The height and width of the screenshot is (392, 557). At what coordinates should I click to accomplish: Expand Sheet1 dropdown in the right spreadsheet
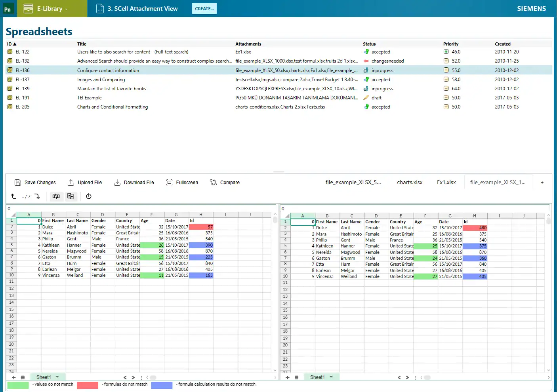tap(331, 377)
